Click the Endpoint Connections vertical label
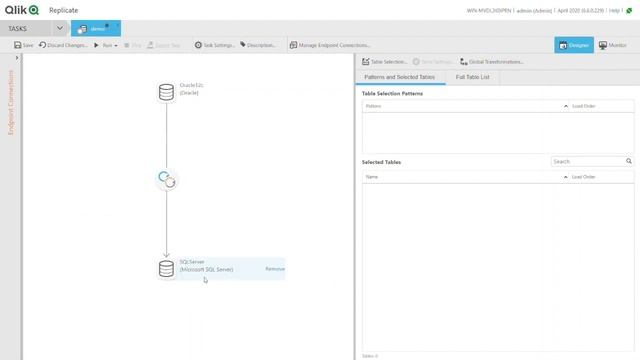Screen dimensions: 640x360 tap(11, 102)
